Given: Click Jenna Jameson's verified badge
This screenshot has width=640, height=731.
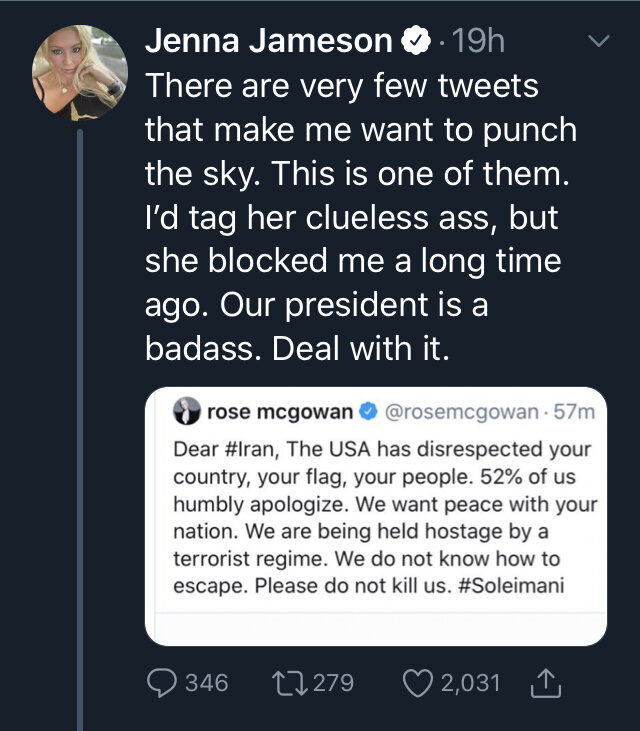Looking at the screenshot, I should (416, 41).
